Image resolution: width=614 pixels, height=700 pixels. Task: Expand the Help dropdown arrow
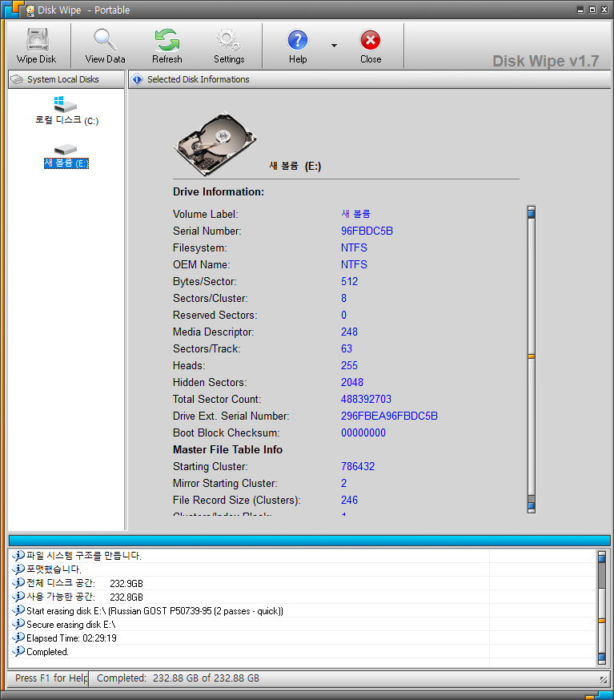tap(334, 46)
